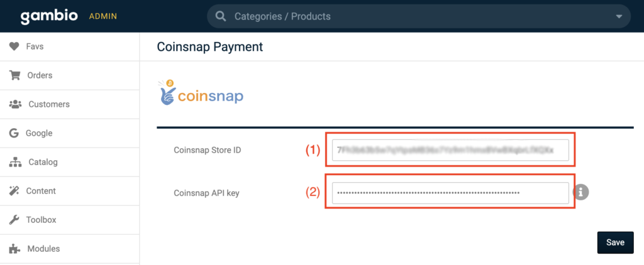This screenshot has height=265, width=644.
Task: Save the Coinsnap payment settings
Action: coord(615,242)
